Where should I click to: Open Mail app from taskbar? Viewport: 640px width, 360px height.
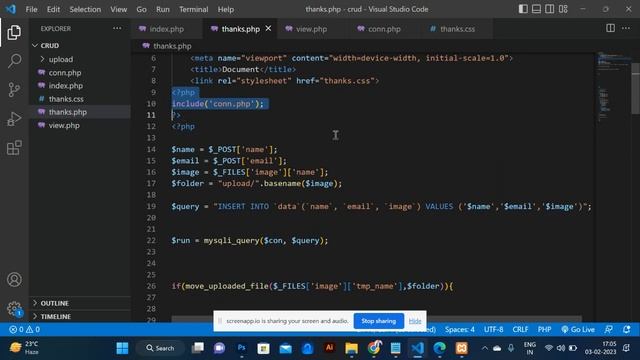(286, 348)
